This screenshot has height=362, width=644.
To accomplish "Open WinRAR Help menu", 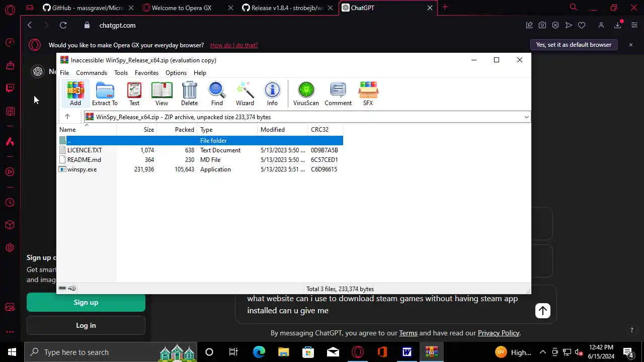I will 200,73.
